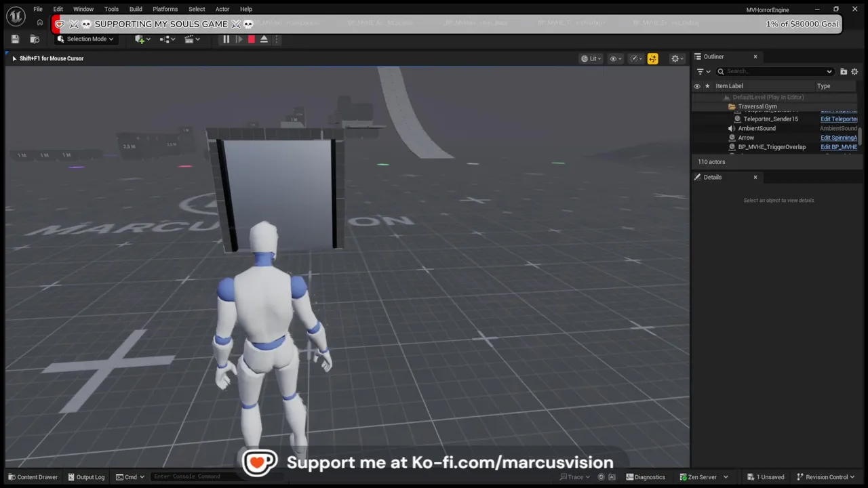Viewport: 868px width, 488px height.
Task: Open the Select menu
Action: pyautogui.click(x=197, y=9)
